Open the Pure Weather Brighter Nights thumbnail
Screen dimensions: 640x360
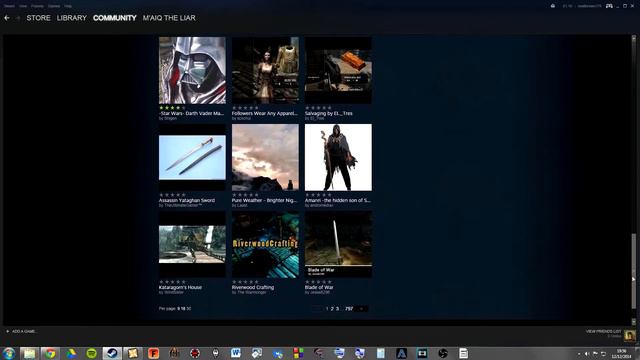point(265,157)
